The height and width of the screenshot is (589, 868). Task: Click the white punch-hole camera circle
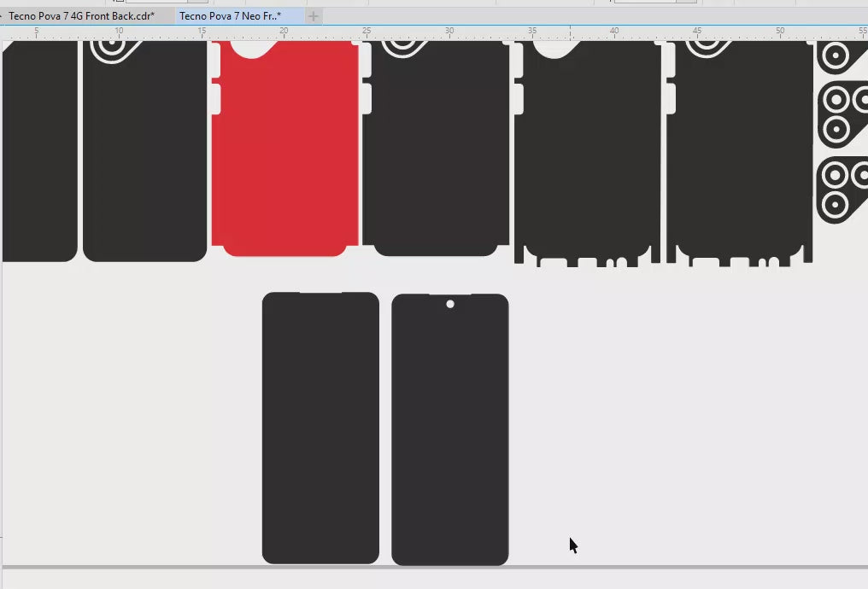click(x=450, y=304)
